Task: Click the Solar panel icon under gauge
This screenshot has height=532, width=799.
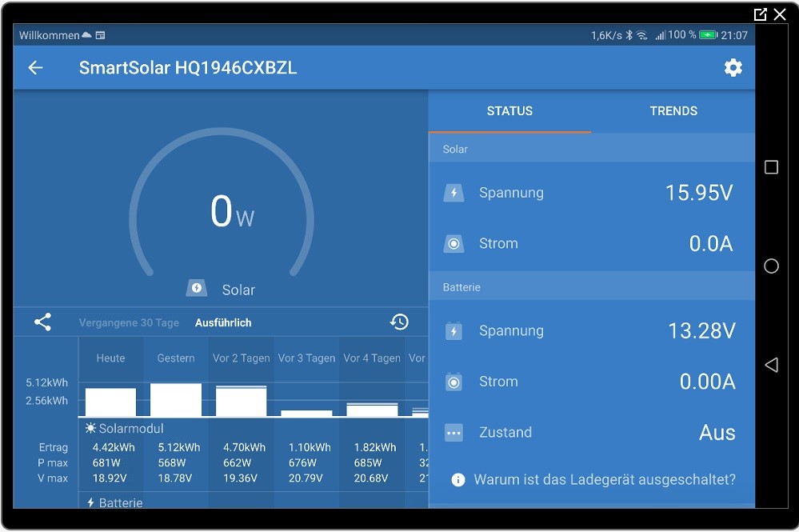Action: coord(196,288)
